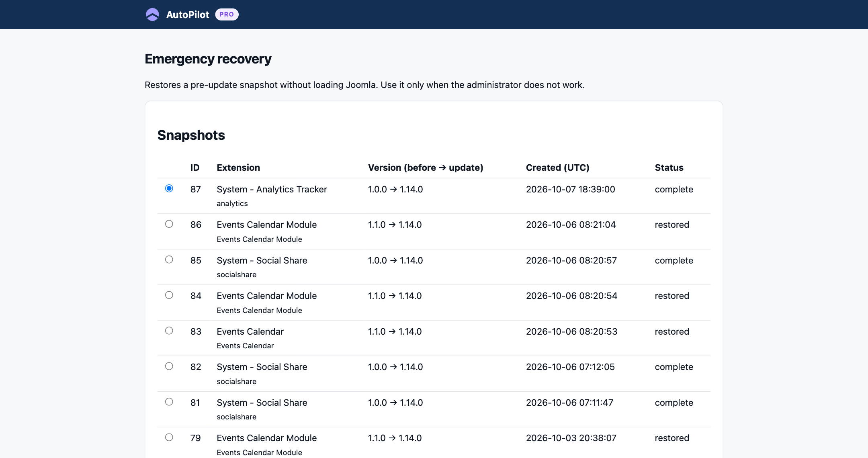
Task: Click version 1.0.0 → 1.14.0 in row 87
Action: pos(395,189)
